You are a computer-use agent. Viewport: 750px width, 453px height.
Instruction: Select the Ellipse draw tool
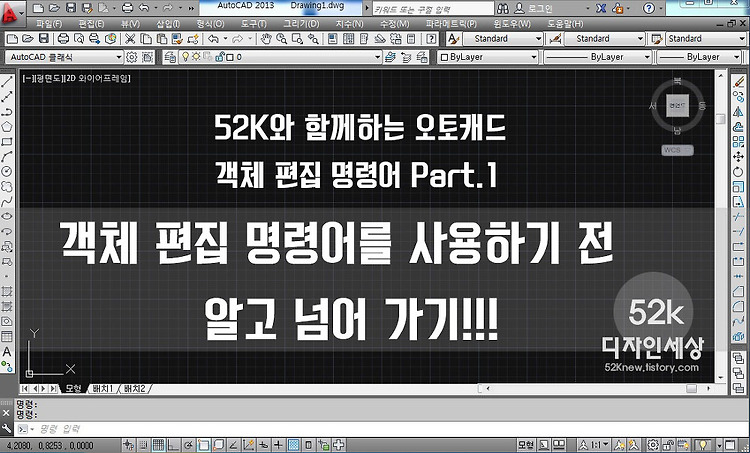7,216
